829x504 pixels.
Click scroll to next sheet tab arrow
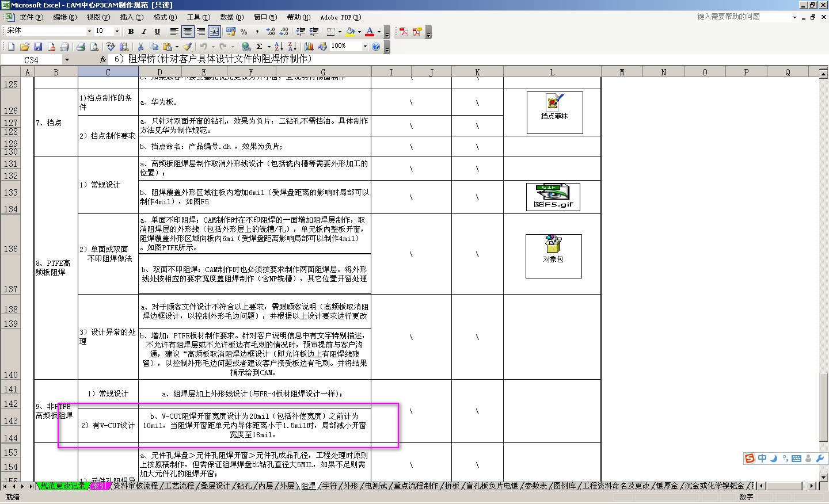(x=22, y=486)
